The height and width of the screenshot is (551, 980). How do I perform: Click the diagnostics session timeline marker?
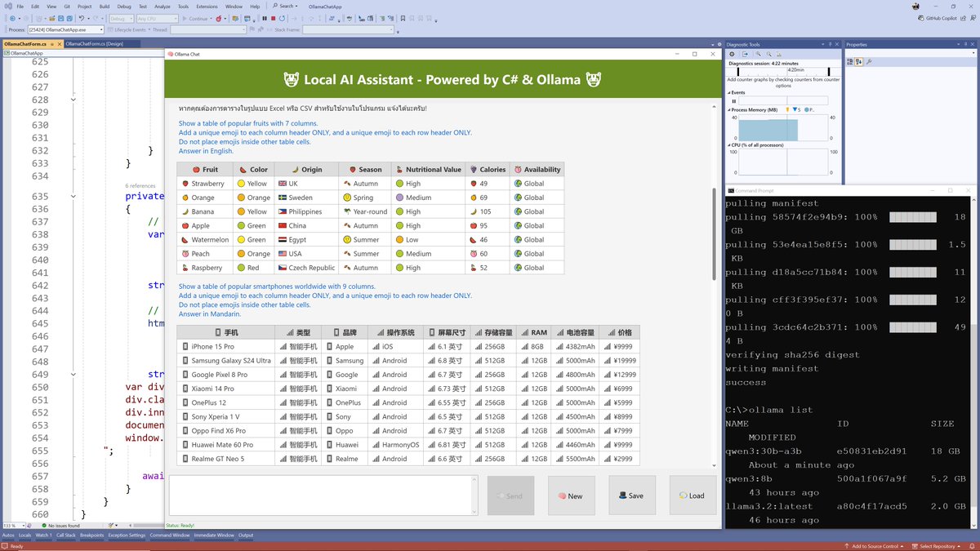pos(738,71)
